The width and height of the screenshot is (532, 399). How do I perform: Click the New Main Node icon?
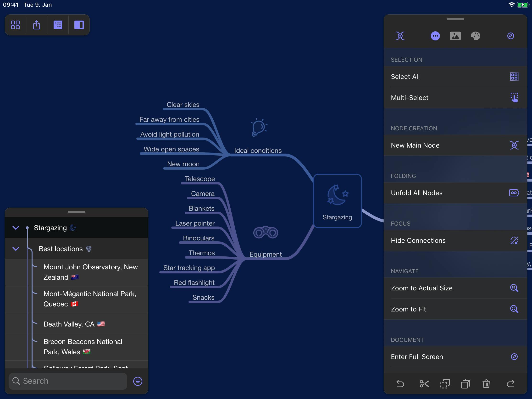click(x=514, y=145)
